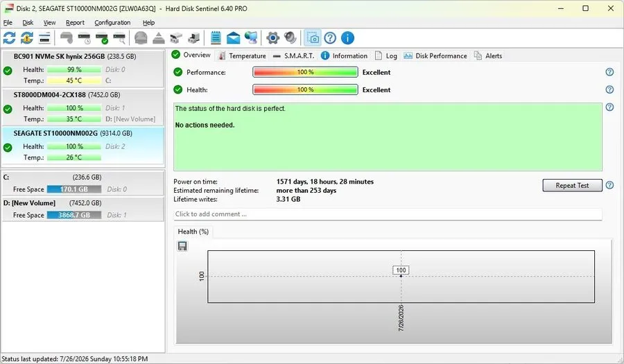Viewport: 624px width, 364px height.
Task: Click help icon next to Repeat Test
Action: pyautogui.click(x=609, y=185)
